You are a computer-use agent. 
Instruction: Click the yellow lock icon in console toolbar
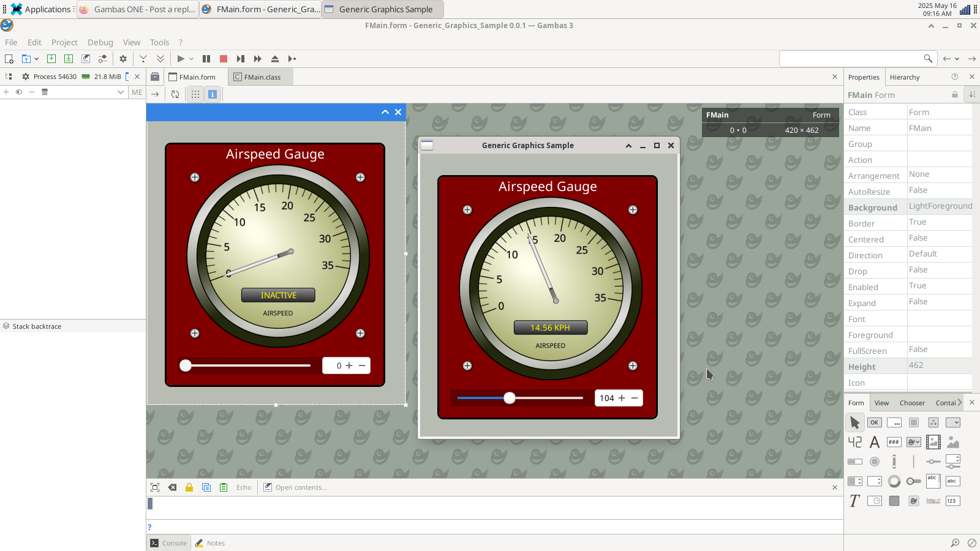click(x=189, y=487)
